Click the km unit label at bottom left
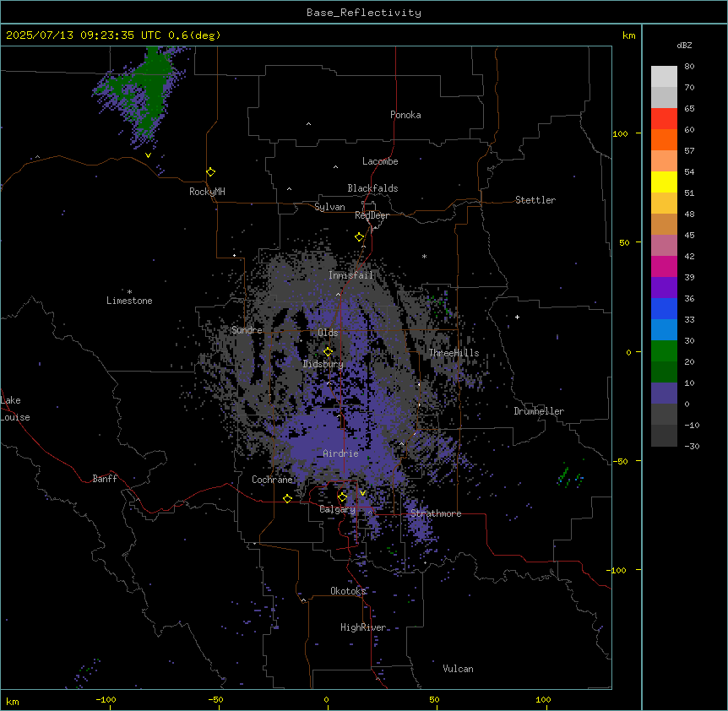 tap(12, 701)
